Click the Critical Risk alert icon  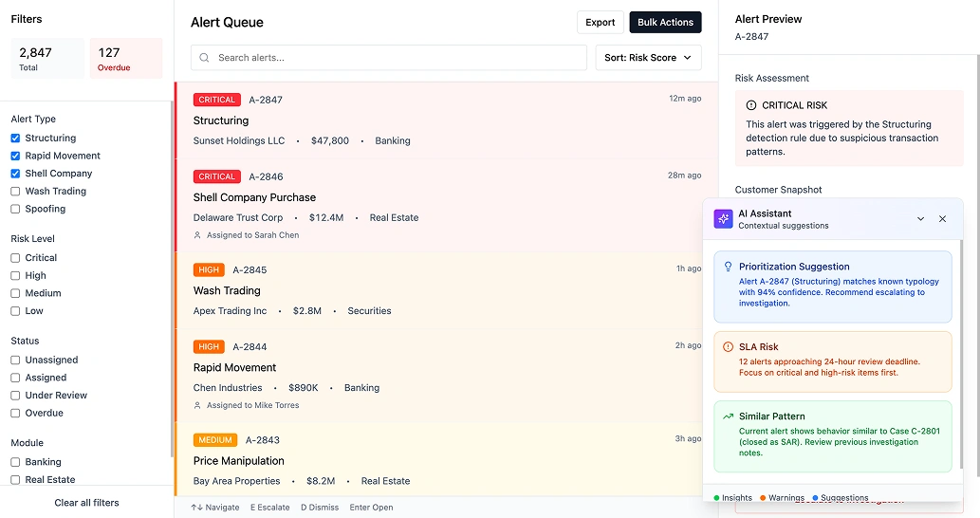coord(751,105)
